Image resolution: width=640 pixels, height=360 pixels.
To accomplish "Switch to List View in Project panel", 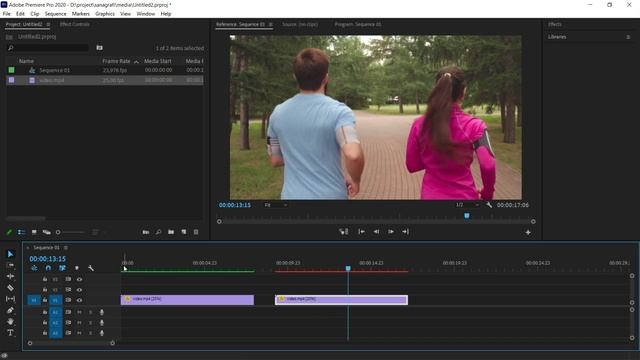I will (22, 232).
